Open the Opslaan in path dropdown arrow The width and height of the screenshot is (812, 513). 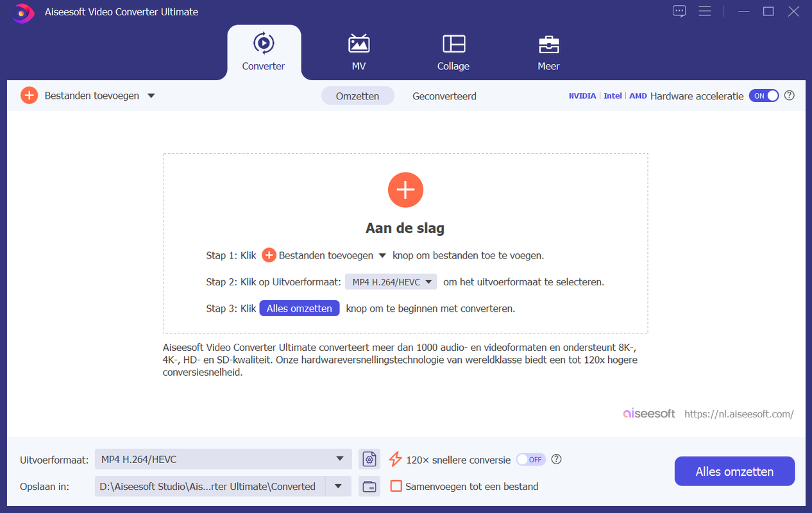coord(338,486)
